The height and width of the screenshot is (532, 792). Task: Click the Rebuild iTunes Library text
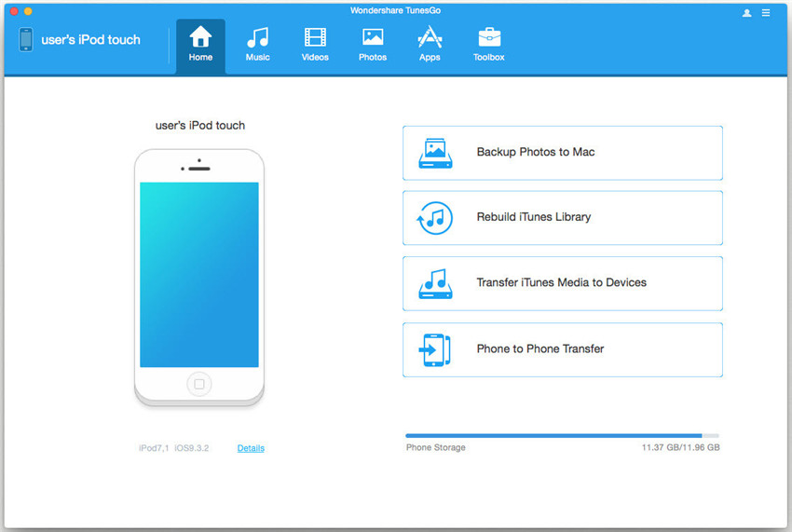click(534, 217)
